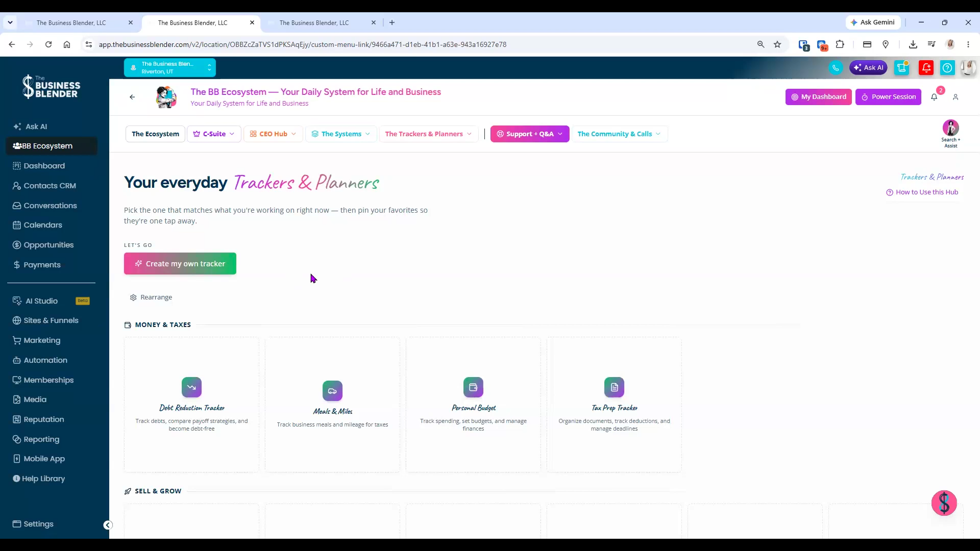
Task: Open the notifications bell with badge 2
Action: (x=934, y=97)
